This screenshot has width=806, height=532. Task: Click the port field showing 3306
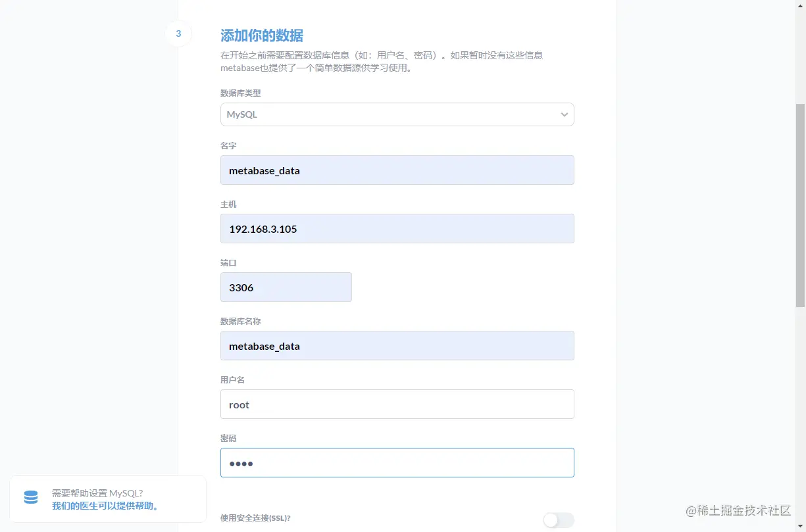286,287
